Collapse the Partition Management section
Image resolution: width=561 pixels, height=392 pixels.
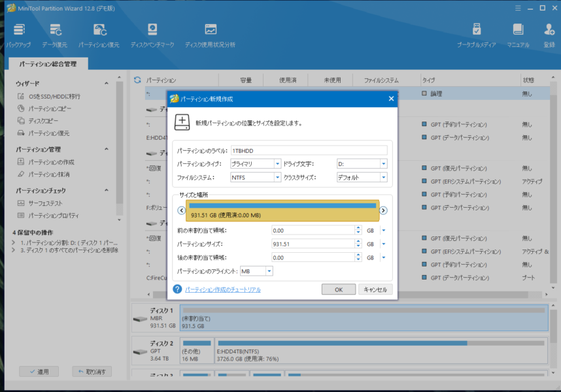[x=107, y=149]
